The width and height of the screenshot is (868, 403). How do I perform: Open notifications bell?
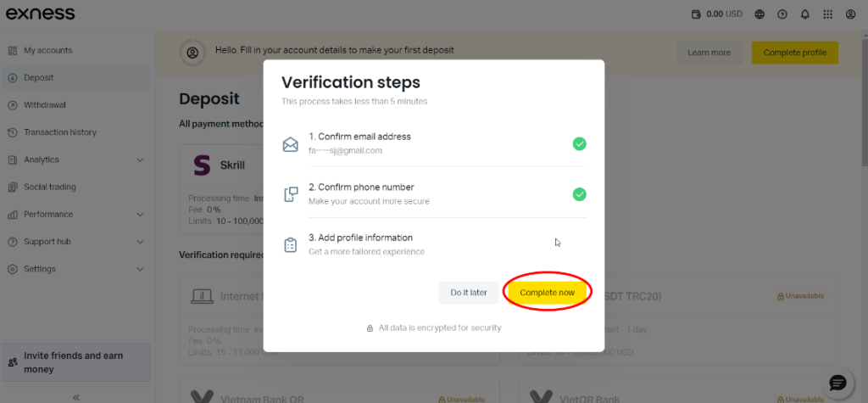pyautogui.click(x=804, y=14)
